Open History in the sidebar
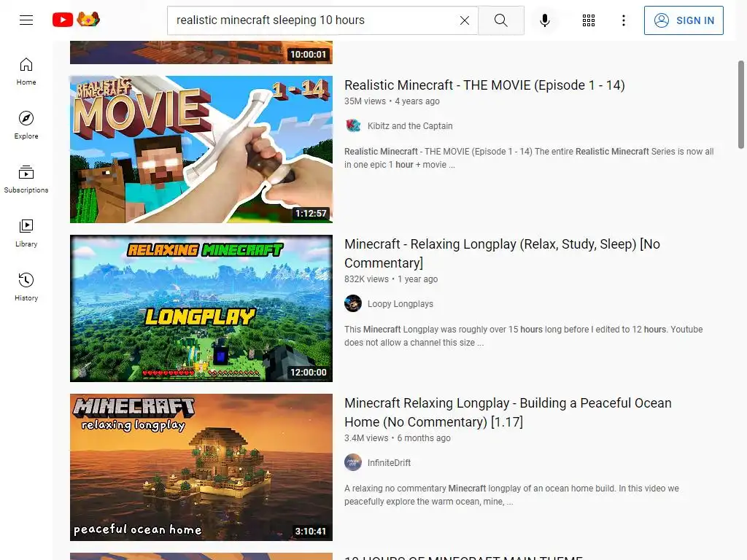Image resolution: width=747 pixels, height=560 pixels. [26, 287]
